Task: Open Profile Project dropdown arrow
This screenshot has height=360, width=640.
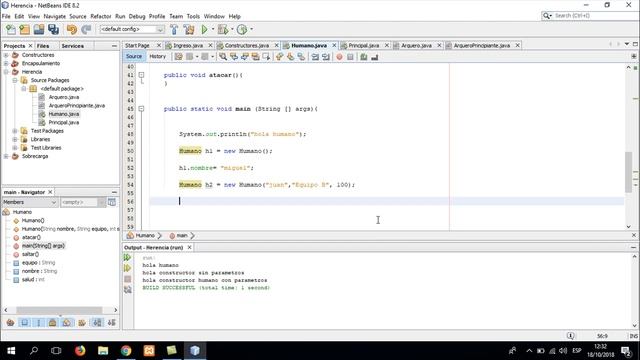Action: (x=251, y=29)
